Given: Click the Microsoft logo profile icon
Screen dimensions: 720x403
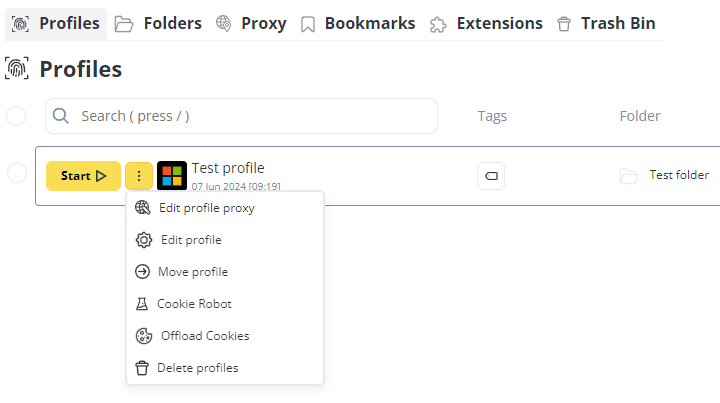Looking at the screenshot, I should [172, 175].
